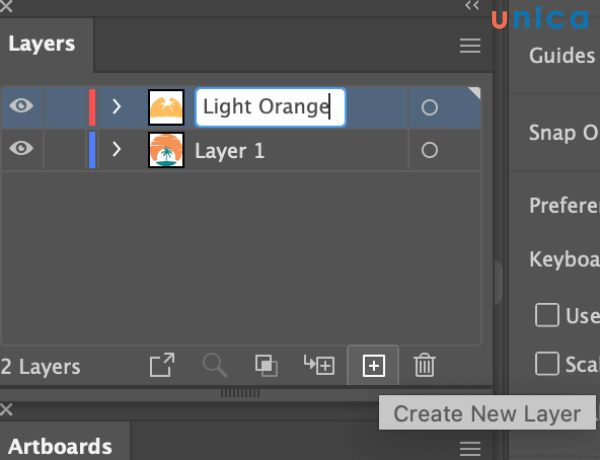Click the red color strip of Light Orange layer
This screenshot has width=600, height=460.
click(x=92, y=107)
